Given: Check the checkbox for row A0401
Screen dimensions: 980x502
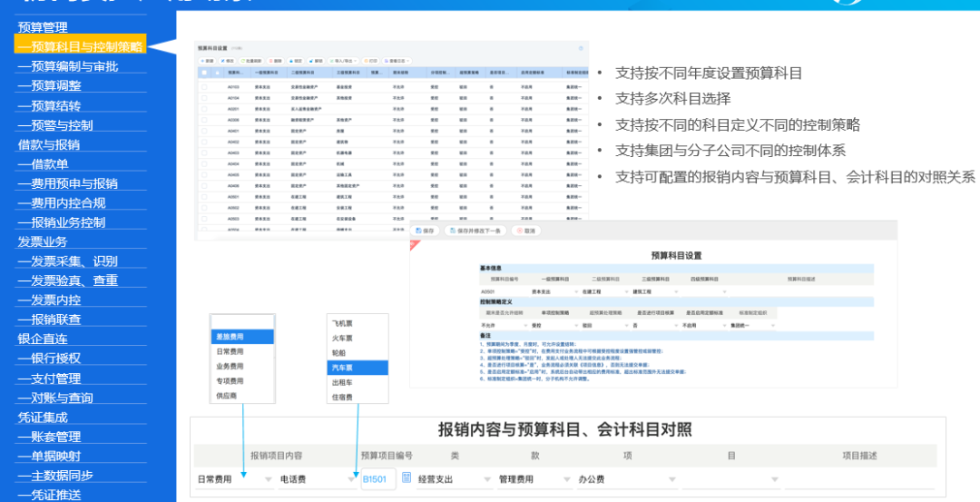Looking at the screenshot, I should [204, 131].
